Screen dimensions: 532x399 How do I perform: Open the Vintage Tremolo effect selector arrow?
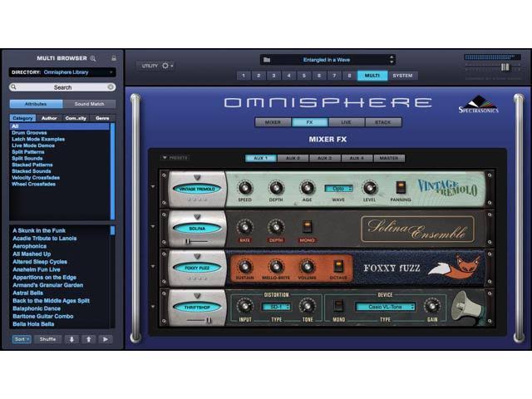point(197,177)
